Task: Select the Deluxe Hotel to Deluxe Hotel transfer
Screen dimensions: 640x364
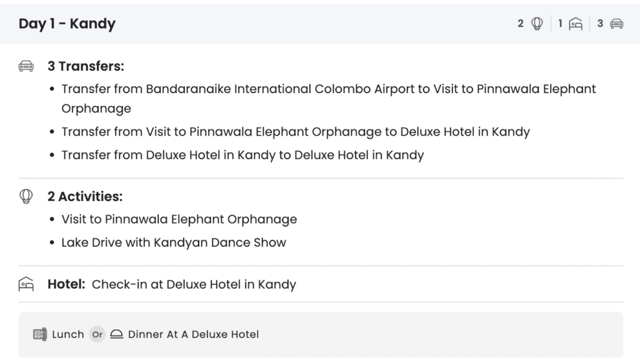Action: pyautogui.click(x=242, y=155)
